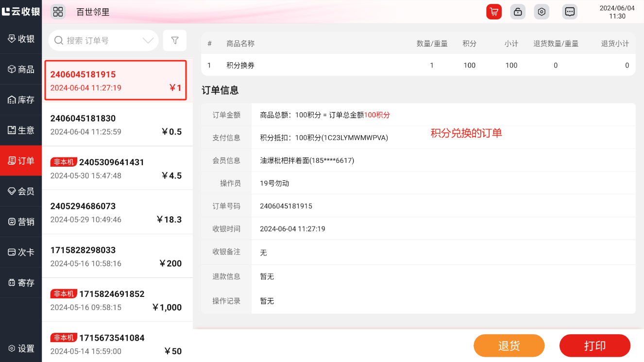Select the 营销 marketing tab

21,222
